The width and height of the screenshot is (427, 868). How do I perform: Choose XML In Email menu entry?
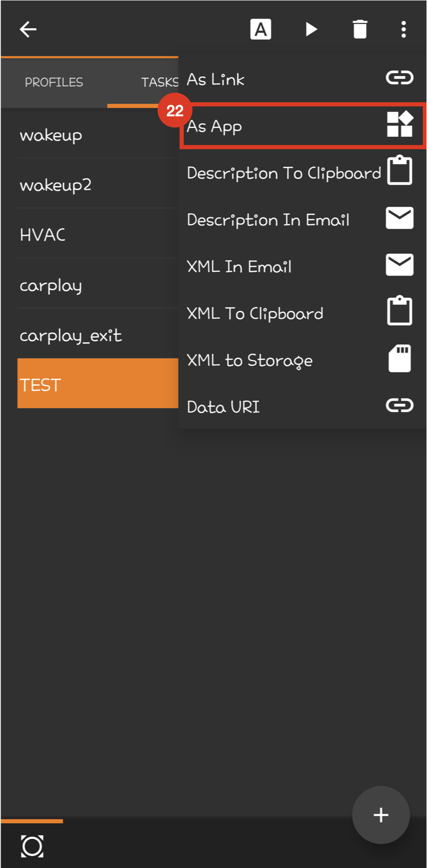coord(302,266)
